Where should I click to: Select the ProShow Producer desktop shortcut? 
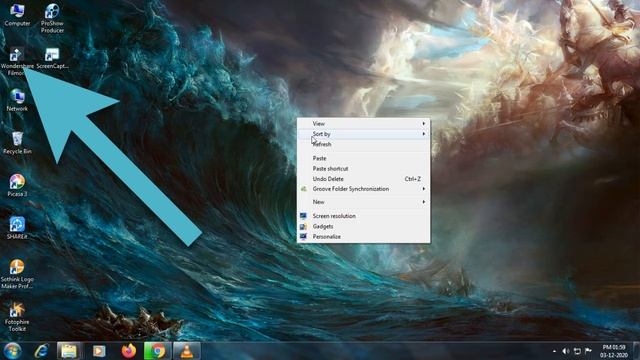[x=52, y=18]
